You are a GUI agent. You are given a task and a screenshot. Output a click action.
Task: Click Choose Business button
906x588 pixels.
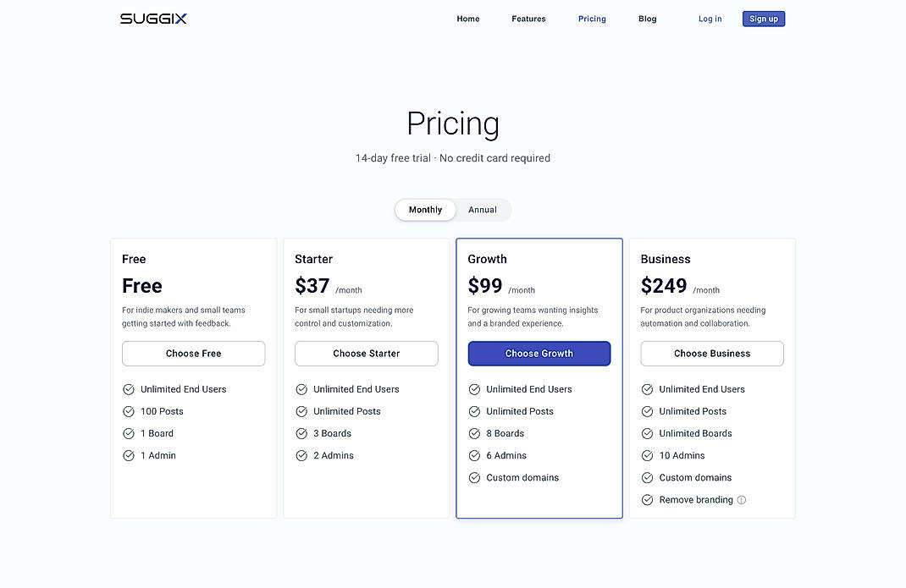click(712, 354)
